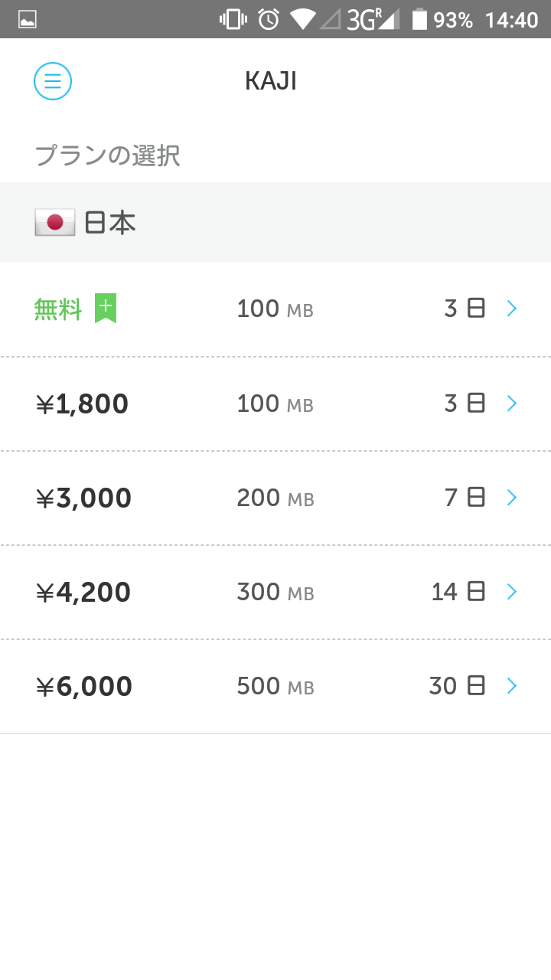Screen dimensions: 551x980
Task: Tap the vibrate mode status icon
Action: tap(233, 19)
